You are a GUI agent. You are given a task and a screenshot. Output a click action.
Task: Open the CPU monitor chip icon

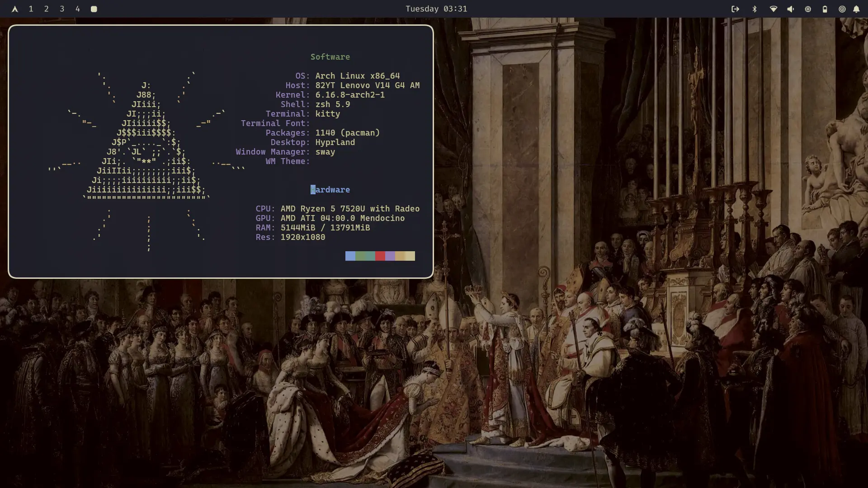(x=808, y=9)
